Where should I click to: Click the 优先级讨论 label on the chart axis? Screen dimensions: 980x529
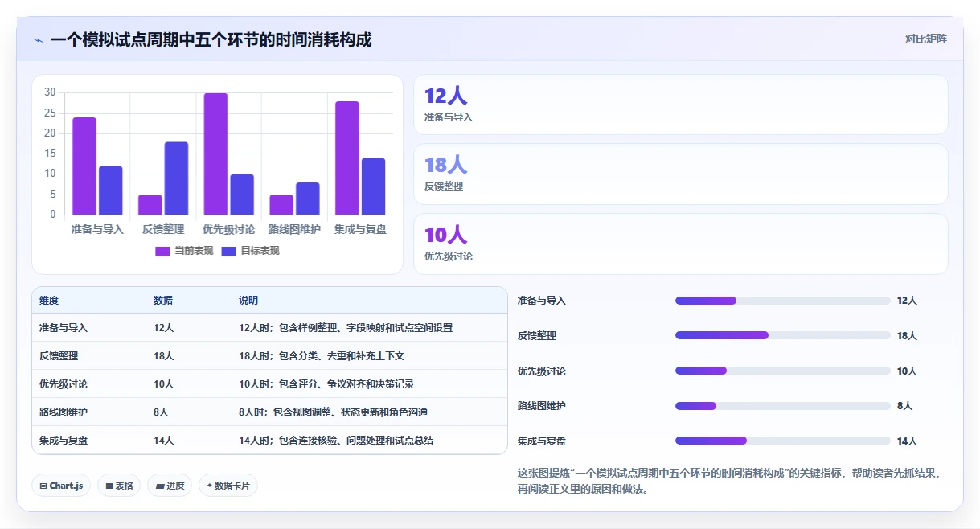[229, 229]
